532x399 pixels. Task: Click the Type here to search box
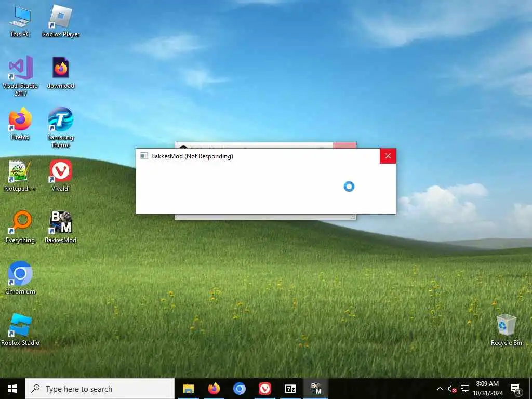tap(100, 389)
